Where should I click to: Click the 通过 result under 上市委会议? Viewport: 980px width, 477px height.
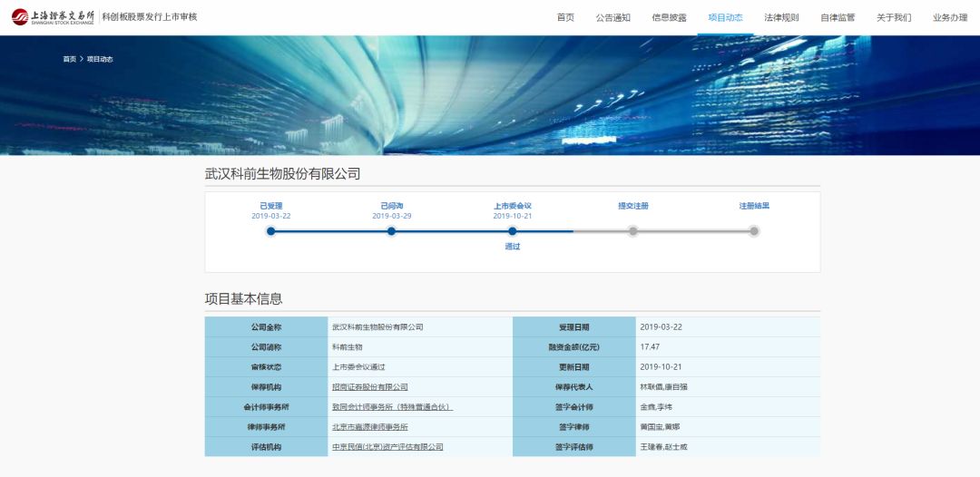tap(513, 247)
